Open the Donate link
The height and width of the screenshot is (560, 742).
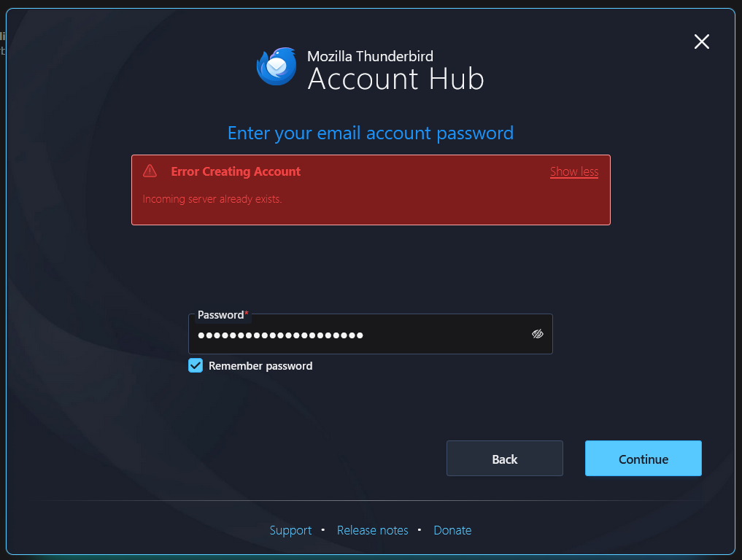[452, 530]
